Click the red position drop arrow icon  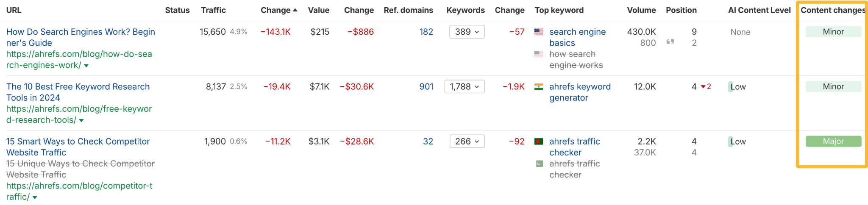[703, 87]
